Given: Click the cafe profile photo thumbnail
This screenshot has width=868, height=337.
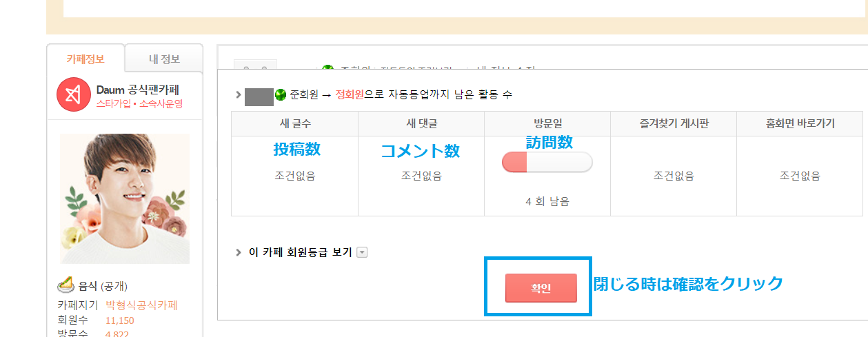Looking at the screenshot, I should tap(125, 198).
